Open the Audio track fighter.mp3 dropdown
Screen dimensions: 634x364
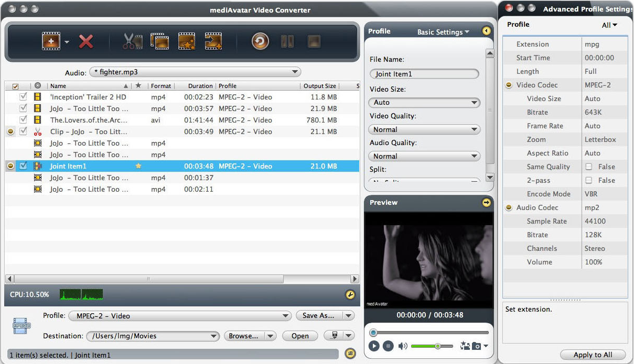[195, 72]
